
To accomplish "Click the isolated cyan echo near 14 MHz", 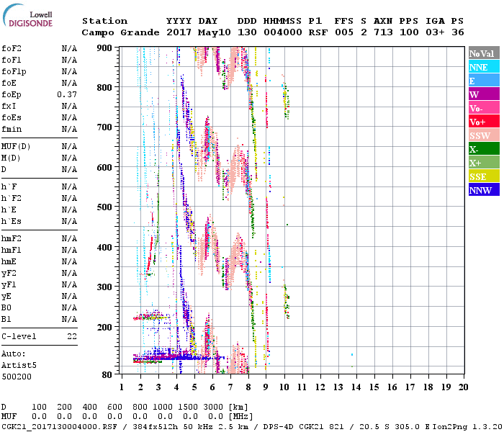I will 352,355.
